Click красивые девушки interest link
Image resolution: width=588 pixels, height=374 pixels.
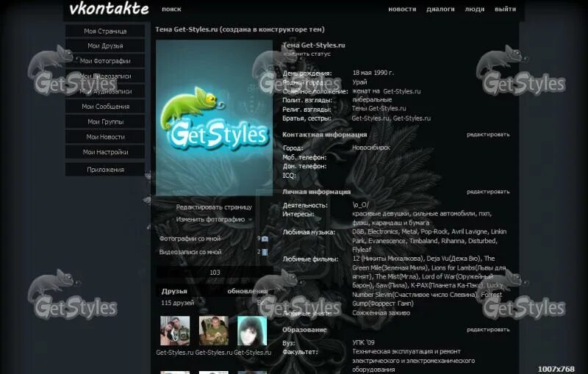[x=381, y=214]
